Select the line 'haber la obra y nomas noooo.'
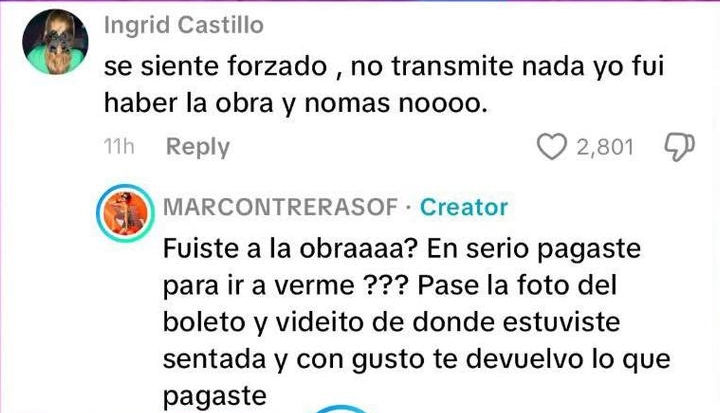This screenshot has width=720, height=413. [295, 103]
